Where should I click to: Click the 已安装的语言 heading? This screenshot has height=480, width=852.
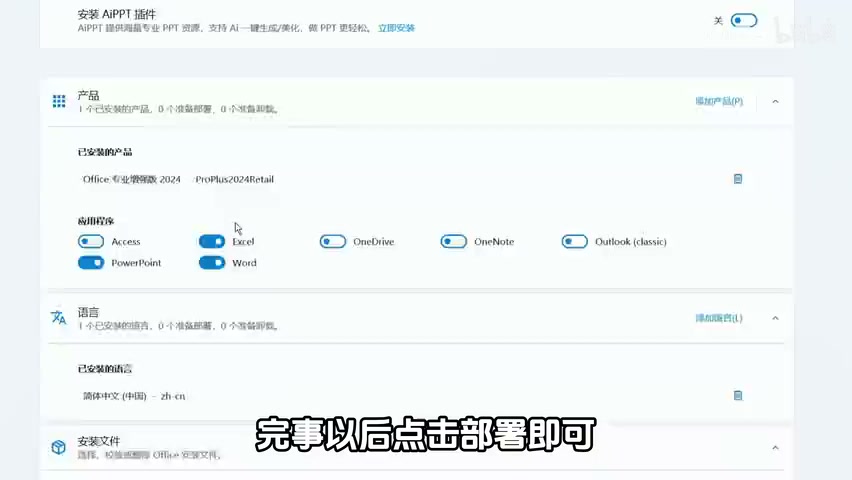(105, 369)
